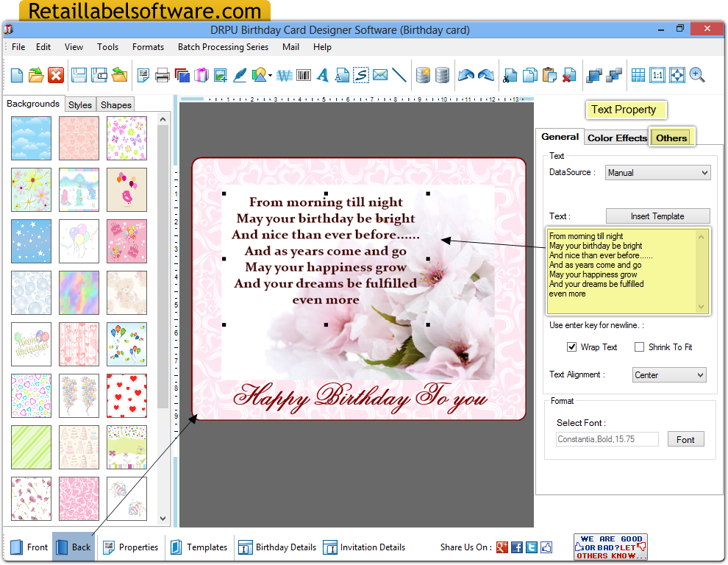
Task: Enable Shrink To Fit option
Action: click(639, 347)
